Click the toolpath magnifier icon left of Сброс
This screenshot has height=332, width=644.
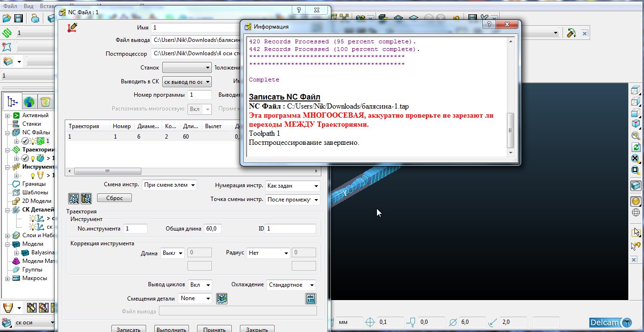click(74, 198)
